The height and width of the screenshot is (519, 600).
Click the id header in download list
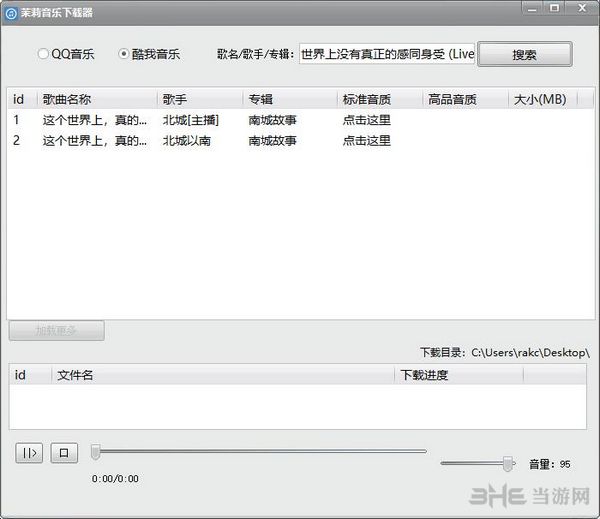click(30, 375)
